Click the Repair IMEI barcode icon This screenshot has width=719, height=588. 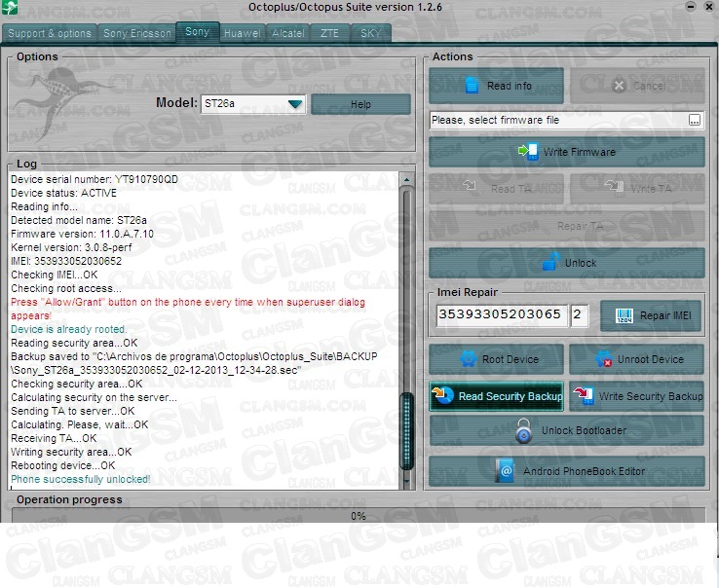click(624, 315)
